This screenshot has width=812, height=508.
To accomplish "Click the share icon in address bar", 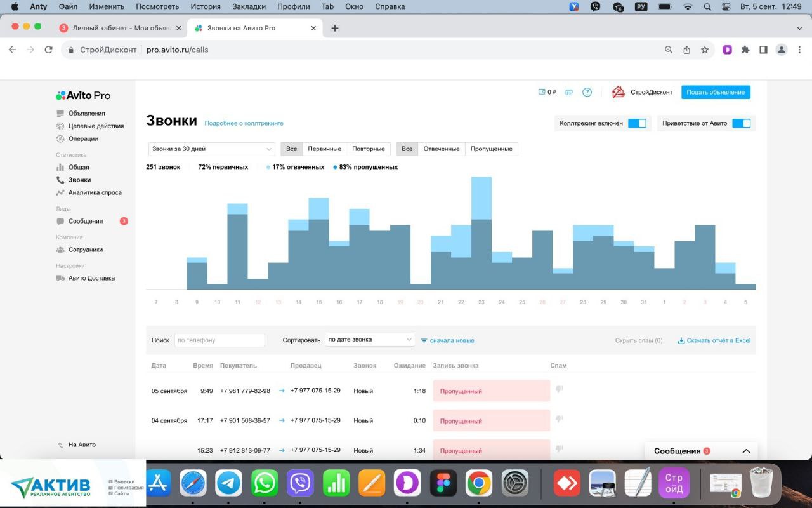I will pyautogui.click(x=686, y=50).
